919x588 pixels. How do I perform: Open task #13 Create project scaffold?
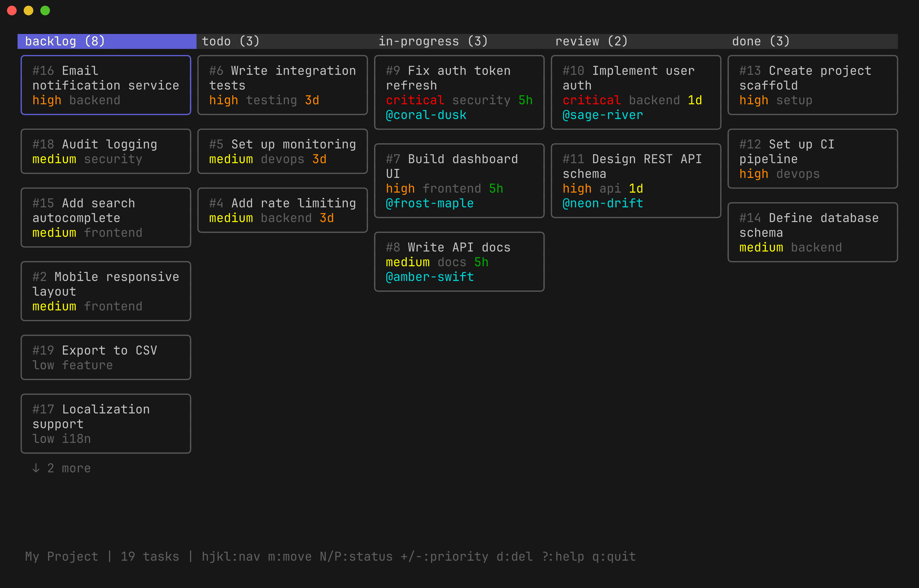(x=812, y=85)
